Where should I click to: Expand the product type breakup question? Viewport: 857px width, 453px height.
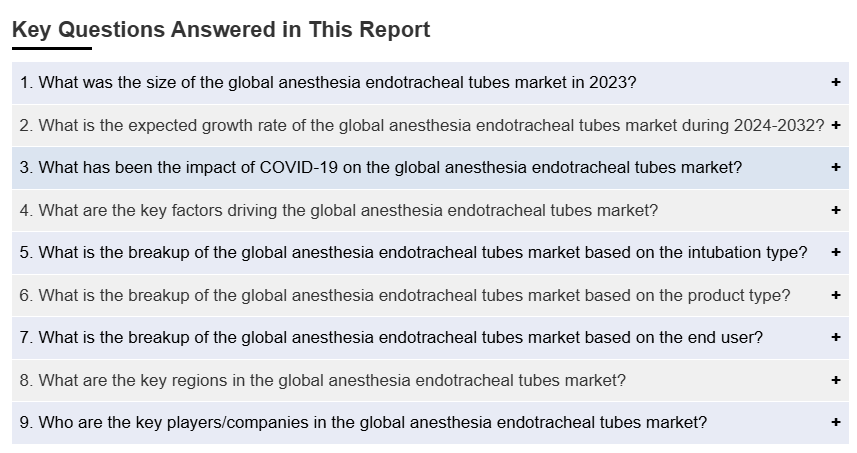[405, 295]
